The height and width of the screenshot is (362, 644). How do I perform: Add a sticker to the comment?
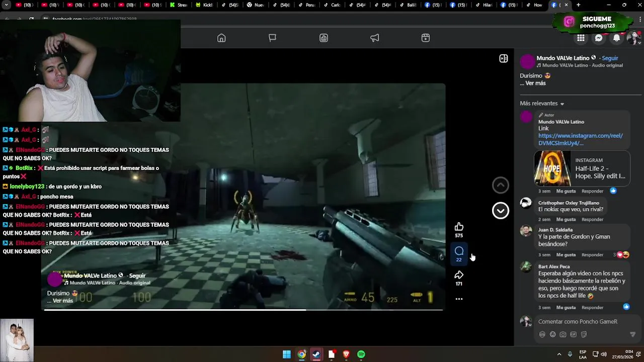[x=584, y=334]
